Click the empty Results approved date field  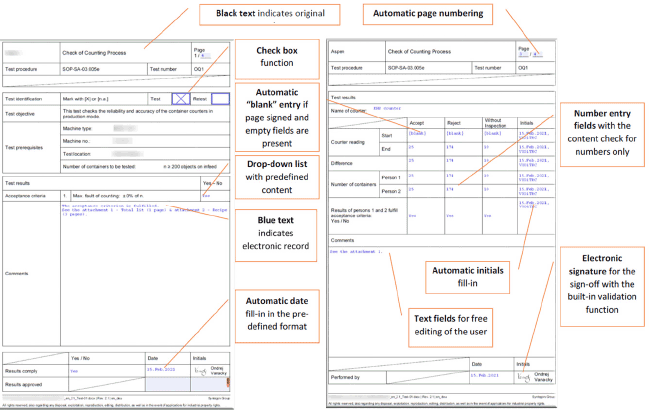click(167, 384)
